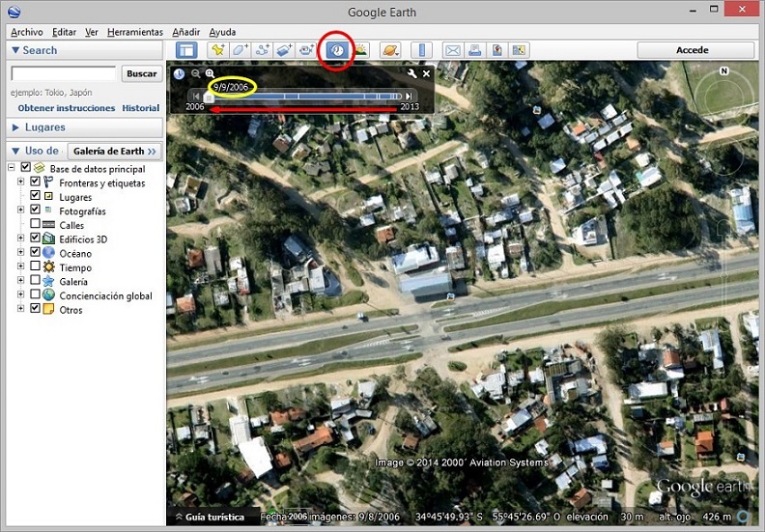Toggle Edificios 3D layer checkbox
Viewport: 765px width, 532px height.
[35, 238]
